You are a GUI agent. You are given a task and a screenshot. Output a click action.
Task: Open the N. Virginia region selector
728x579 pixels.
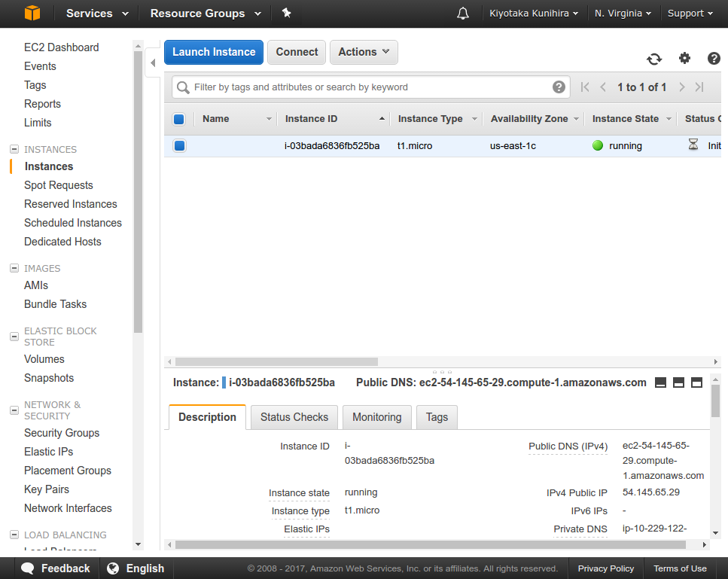[x=623, y=14]
